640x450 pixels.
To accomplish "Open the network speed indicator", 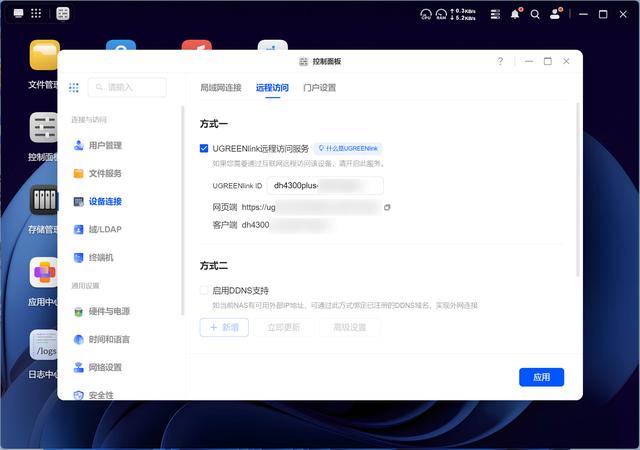I will pos(463,14).
